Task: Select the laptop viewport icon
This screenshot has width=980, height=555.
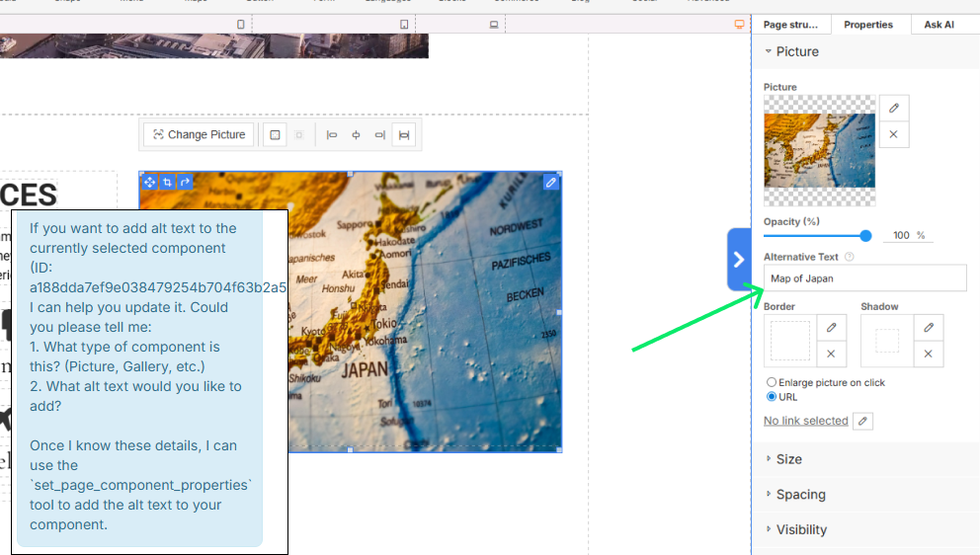Action: coord(494,25)
